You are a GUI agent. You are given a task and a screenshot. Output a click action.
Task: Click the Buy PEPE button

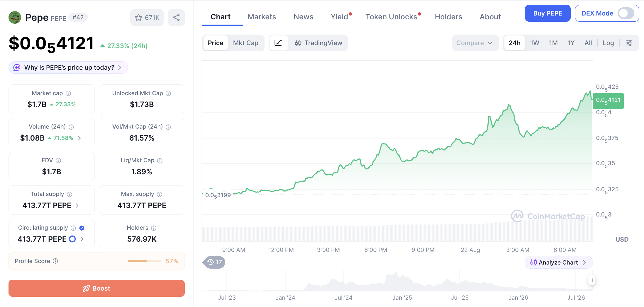click(548, 13)
